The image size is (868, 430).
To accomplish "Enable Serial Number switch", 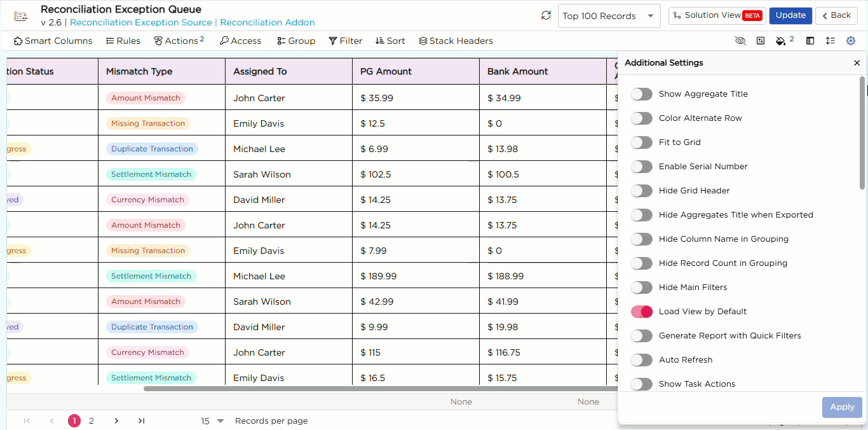I will pyautogui.click(x=642, y=167).
